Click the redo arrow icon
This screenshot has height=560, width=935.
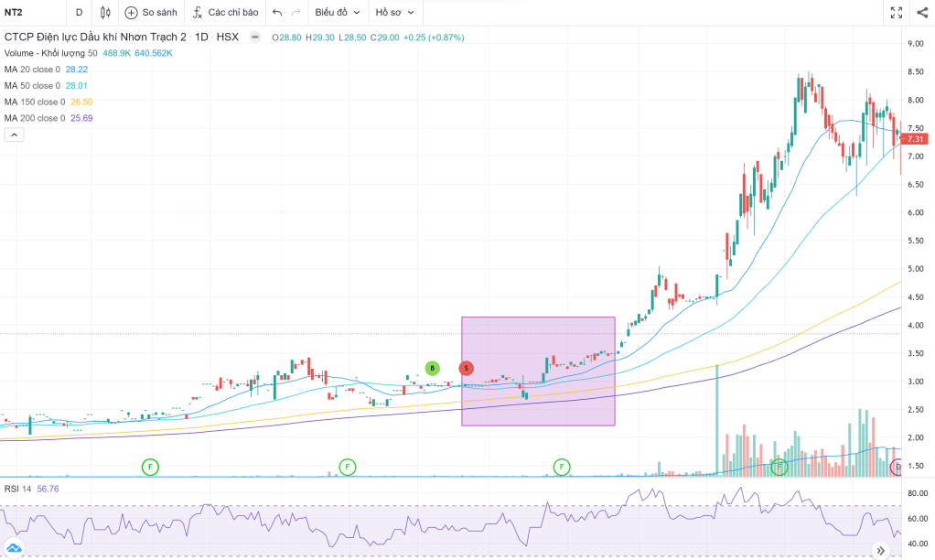[296, 13]
